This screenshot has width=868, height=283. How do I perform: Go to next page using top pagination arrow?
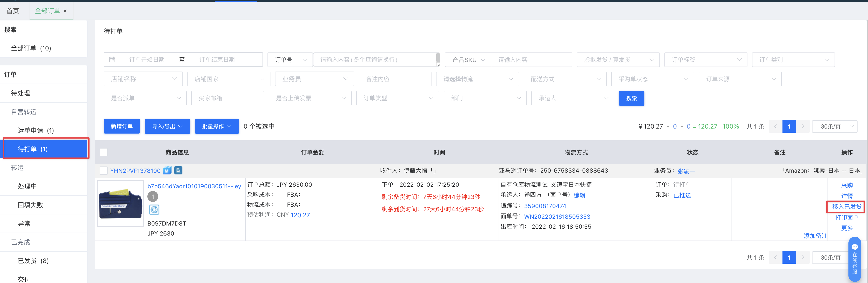[x=803, y=127]
